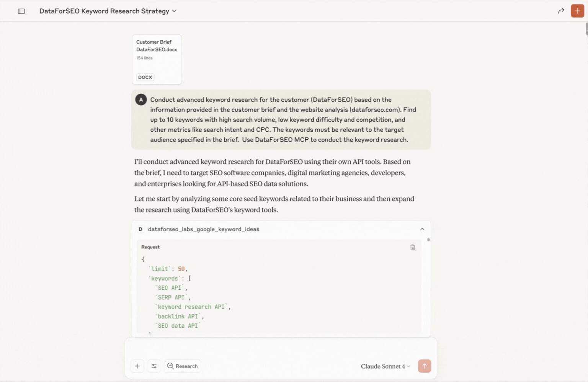
Task: Open the Customer Brief DataForSEO.docx attachment
Action: 157,60
